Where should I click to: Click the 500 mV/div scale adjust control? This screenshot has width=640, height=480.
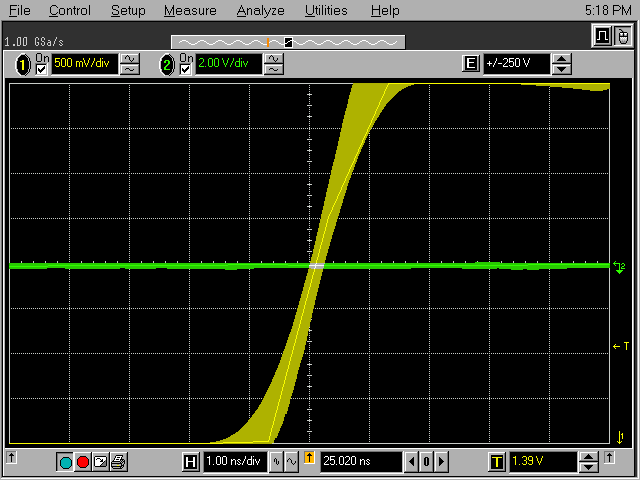[130, 64]
